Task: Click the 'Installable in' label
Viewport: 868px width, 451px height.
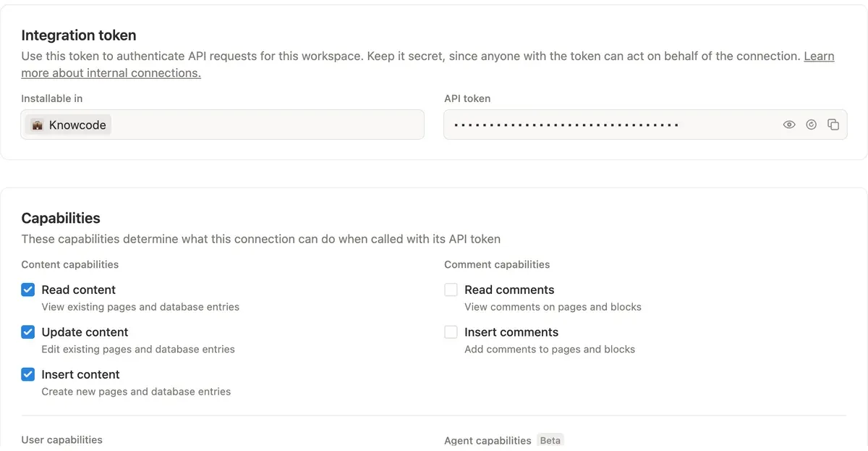Action: pos(52,98)
